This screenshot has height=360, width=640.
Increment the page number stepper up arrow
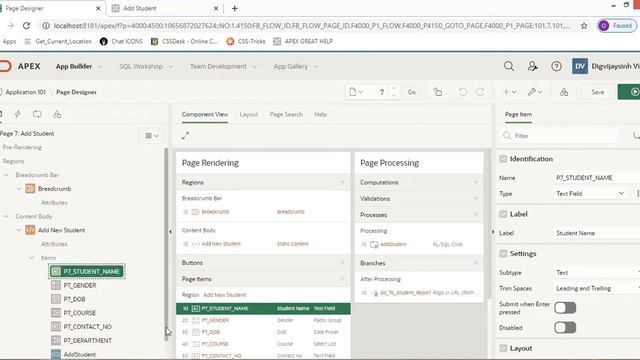393,89
